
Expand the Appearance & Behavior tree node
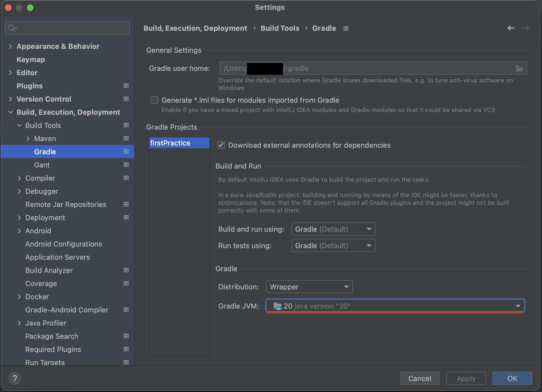[x=10, y=46]
